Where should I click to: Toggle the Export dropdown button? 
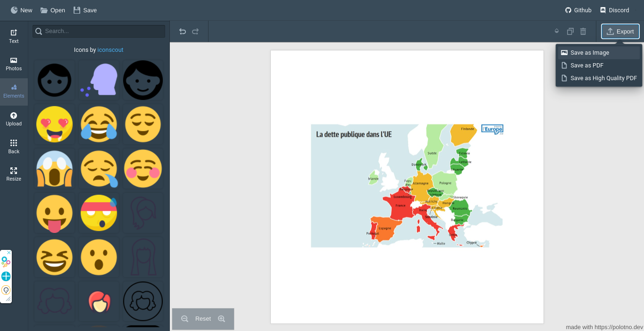(620, 31)
